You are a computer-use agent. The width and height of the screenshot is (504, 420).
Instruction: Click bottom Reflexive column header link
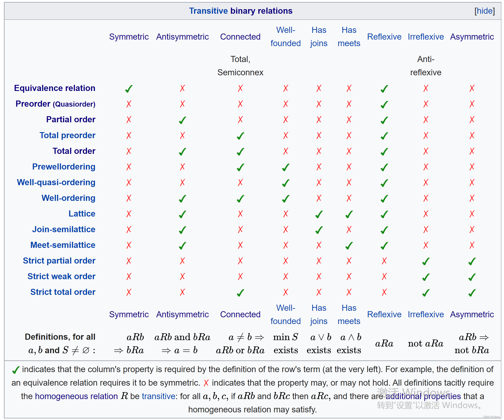click(384, 314)
